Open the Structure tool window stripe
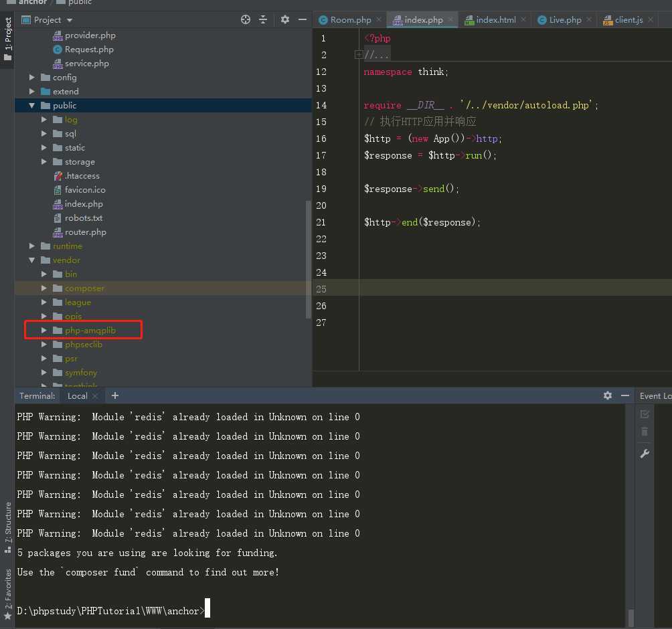Viewport: 672px width, 629px height. 8,527
